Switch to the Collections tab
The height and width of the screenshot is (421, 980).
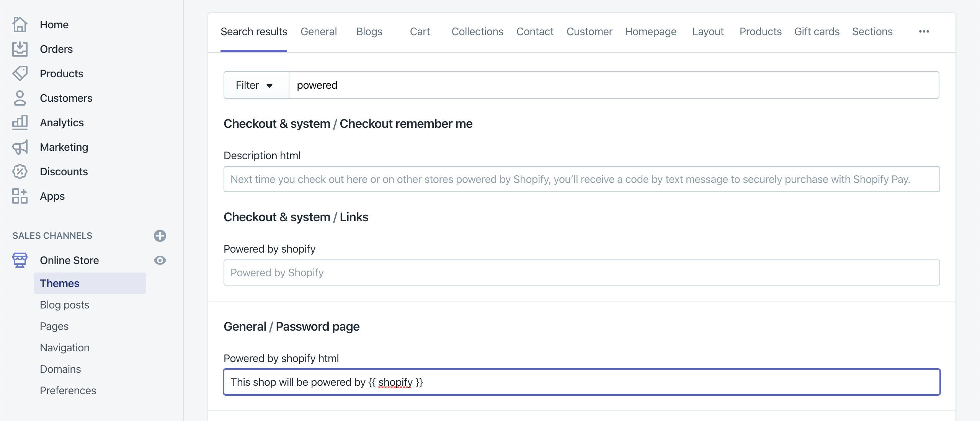pos(477,32)
